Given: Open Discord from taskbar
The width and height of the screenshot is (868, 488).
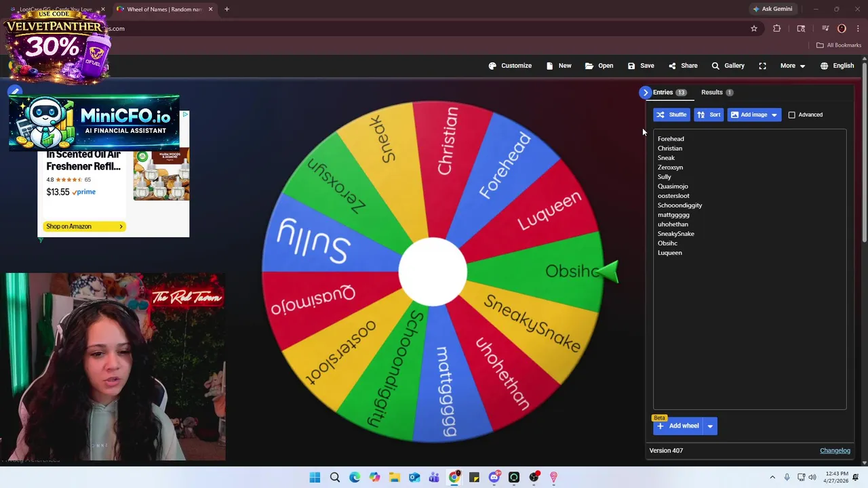Looking at the screenshot, I should tap(494, 478).
